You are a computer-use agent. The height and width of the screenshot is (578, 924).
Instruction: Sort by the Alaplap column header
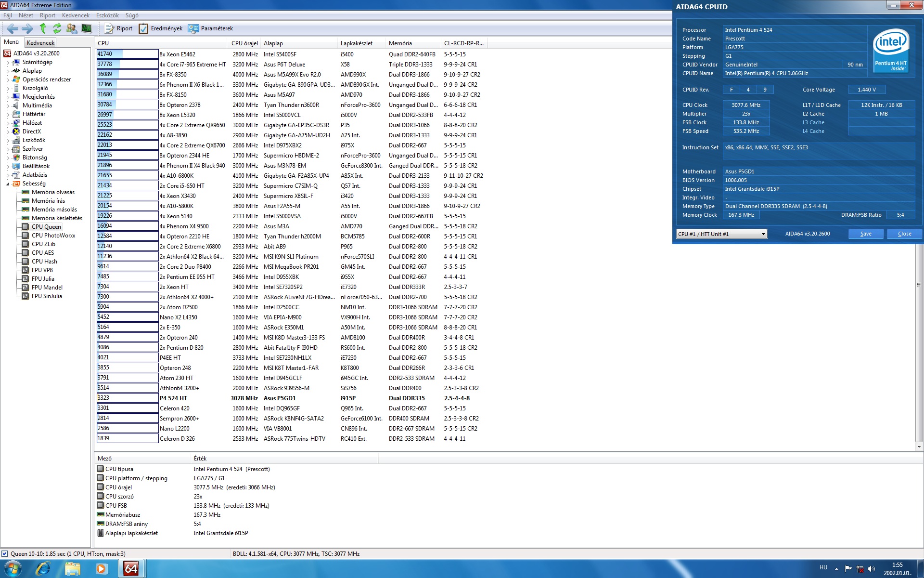(x=298, y=43)
